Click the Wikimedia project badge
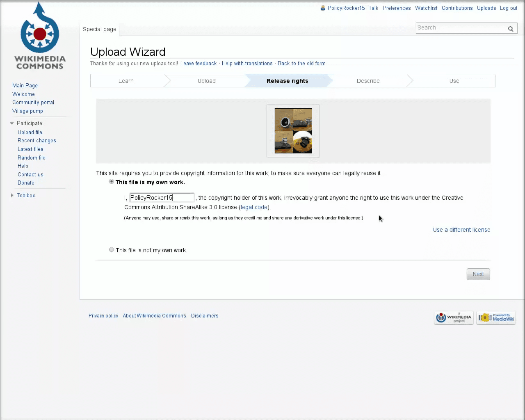Screen dimensions: 525x420 (x=454, y=318)
